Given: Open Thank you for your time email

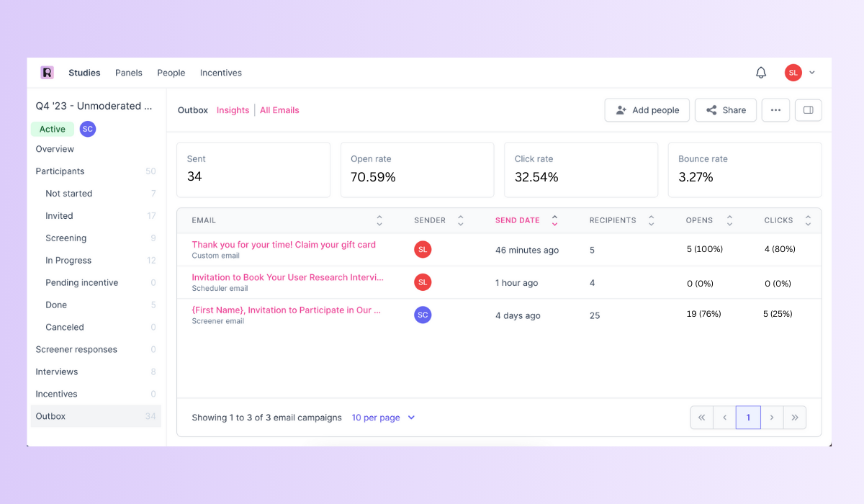Looking at the screenshot, I should 284,245.
